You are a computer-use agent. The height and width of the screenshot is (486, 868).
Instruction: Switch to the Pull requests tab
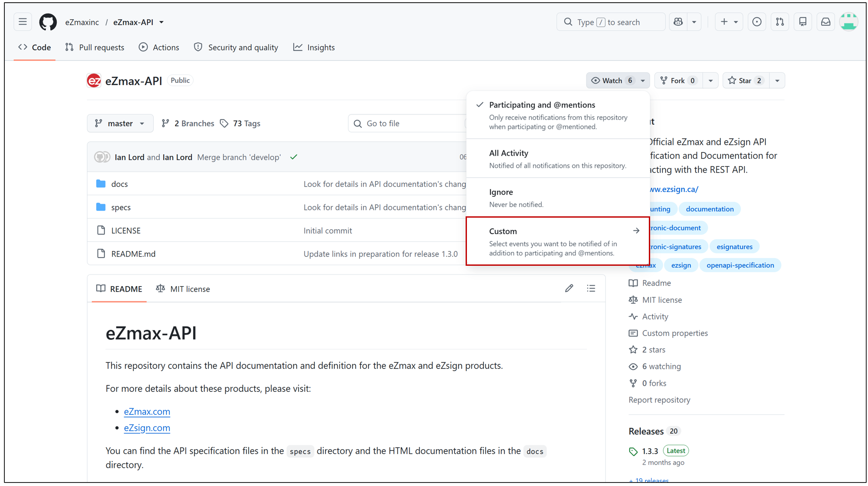pyautogui.click(x=94, y=47)
